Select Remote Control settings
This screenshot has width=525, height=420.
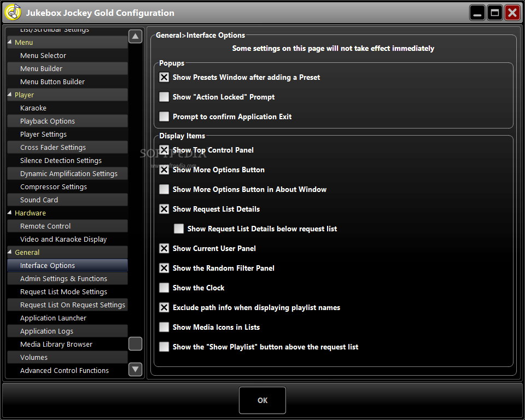pyautogui.click(x=67, y=226)
